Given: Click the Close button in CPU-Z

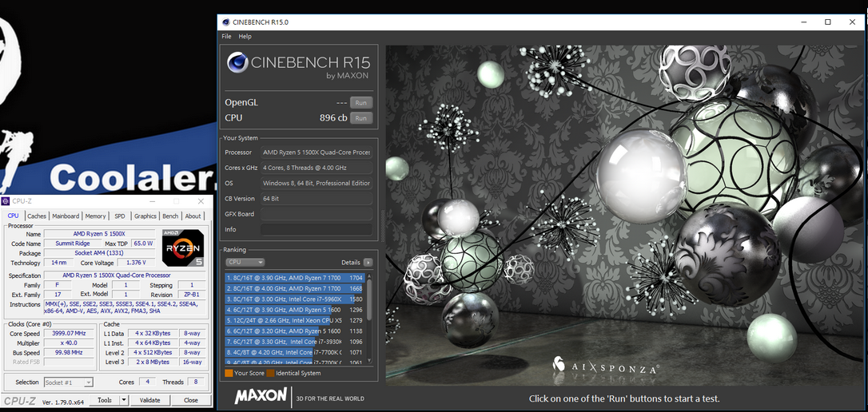Looking at the screenshot, I should [x=191, y=400].
